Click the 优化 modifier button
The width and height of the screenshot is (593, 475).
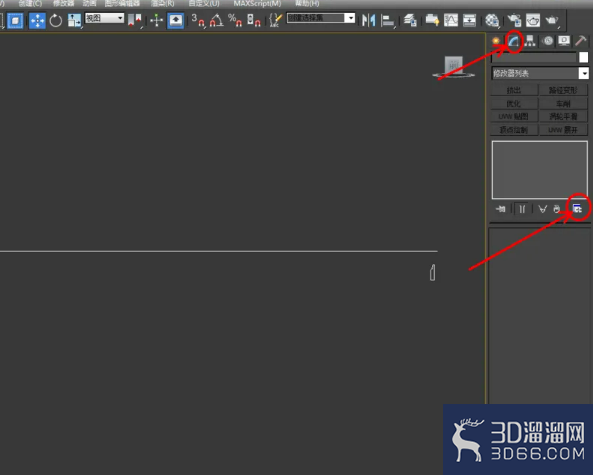click(514, 103)
